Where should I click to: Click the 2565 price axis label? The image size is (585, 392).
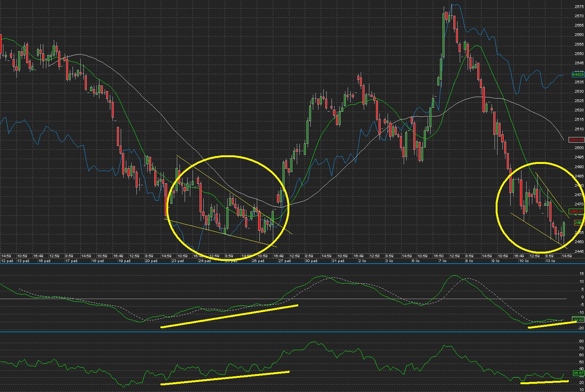579,25
